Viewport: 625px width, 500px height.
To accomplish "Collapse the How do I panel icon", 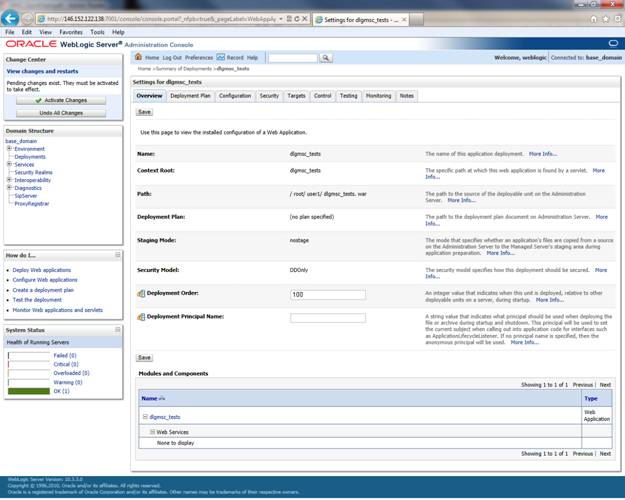I will tap(117, 255).
